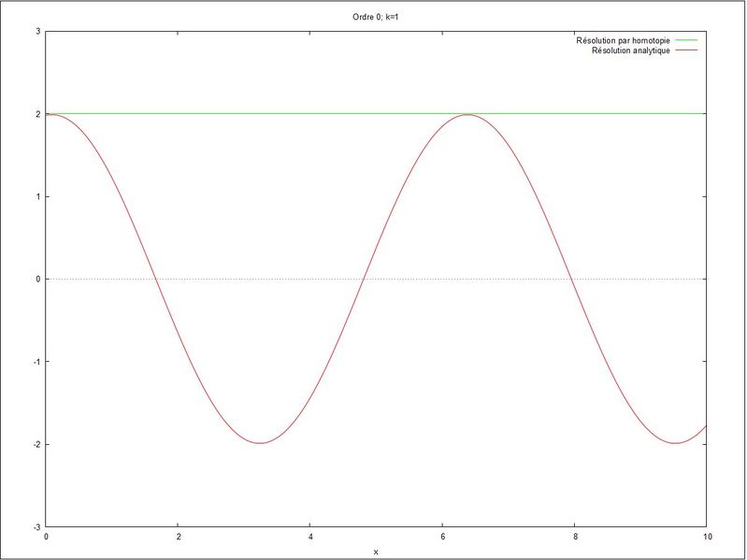The image size is (747, 560).
Task: Click the green legend line sample
Action: click(686, 40)
